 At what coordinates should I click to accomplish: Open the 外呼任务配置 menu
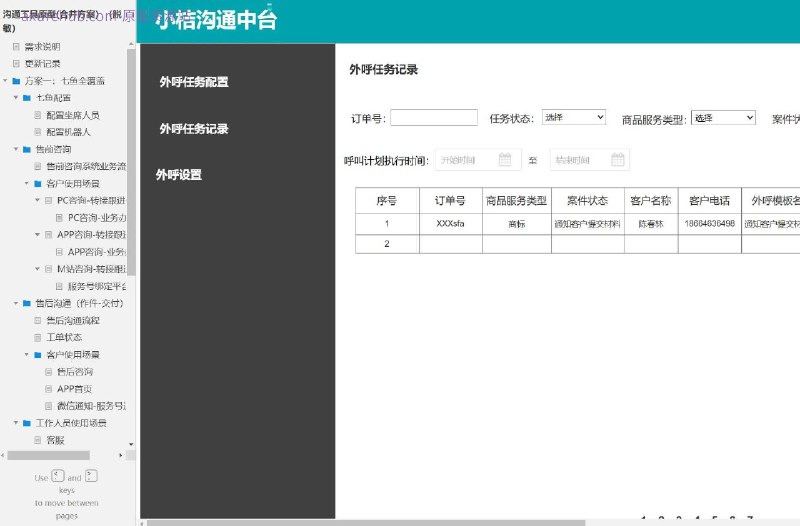pyautogui.click(x=194, y=82)
